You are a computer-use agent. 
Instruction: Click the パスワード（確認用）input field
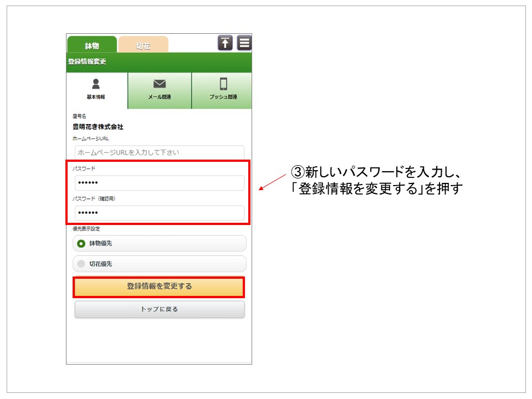tap(160, 213)
